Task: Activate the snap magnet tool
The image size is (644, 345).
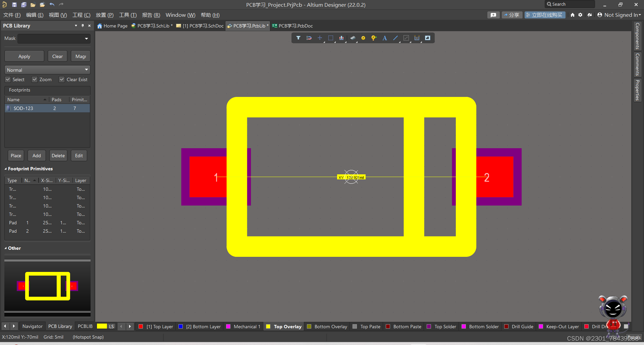Action: [309, 38]
